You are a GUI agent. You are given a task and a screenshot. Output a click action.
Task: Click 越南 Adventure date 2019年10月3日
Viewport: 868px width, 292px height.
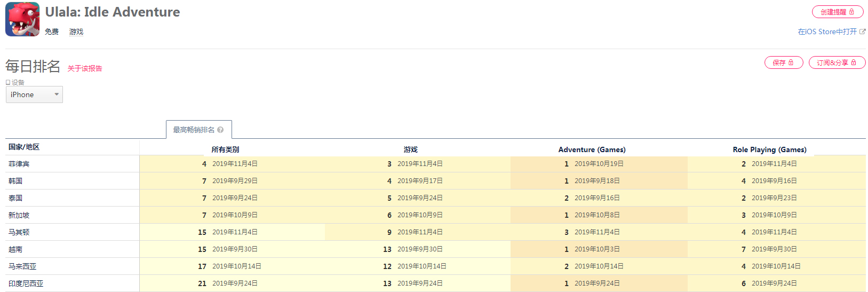[597, 249]
